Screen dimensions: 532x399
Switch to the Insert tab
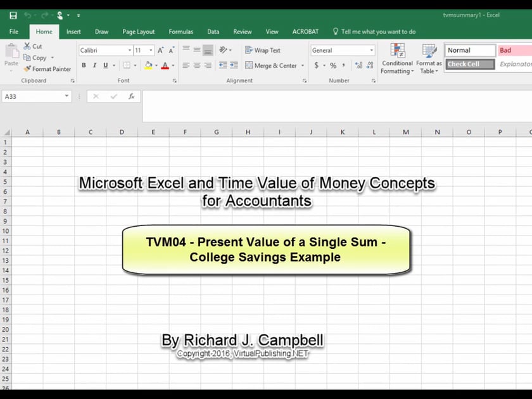point(73,32)
